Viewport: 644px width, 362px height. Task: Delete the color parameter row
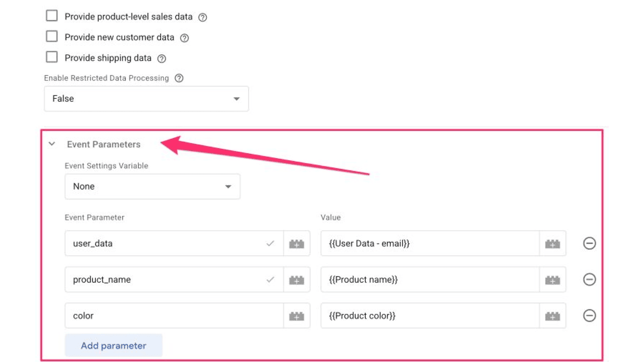point(589,316)
